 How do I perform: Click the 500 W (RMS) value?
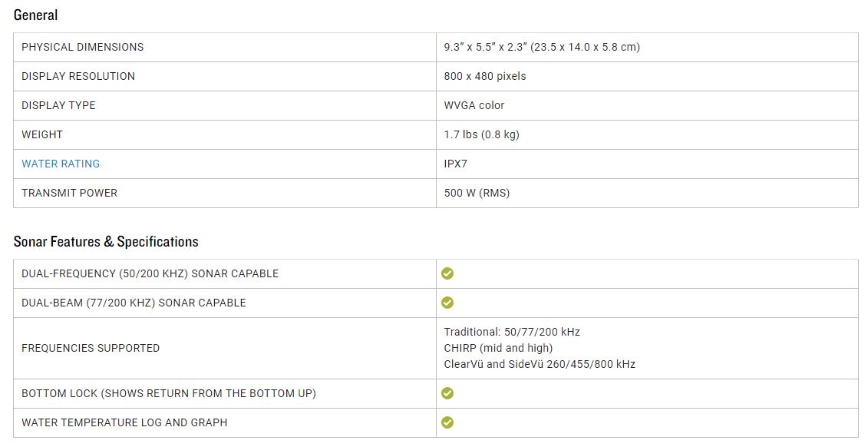tap(477, 193)
